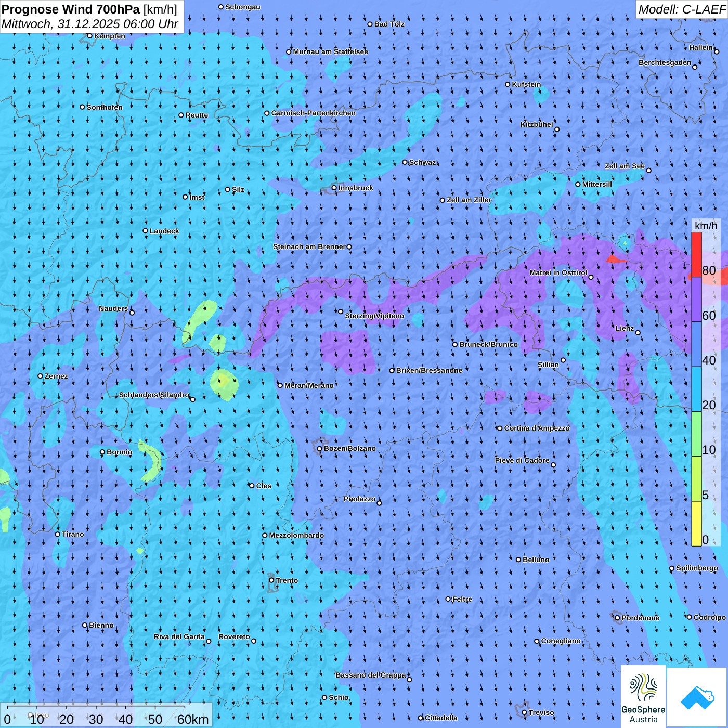Click the Kitzbühel city label
This screenshot has width=728, height=728.
[x=537, y=124]
